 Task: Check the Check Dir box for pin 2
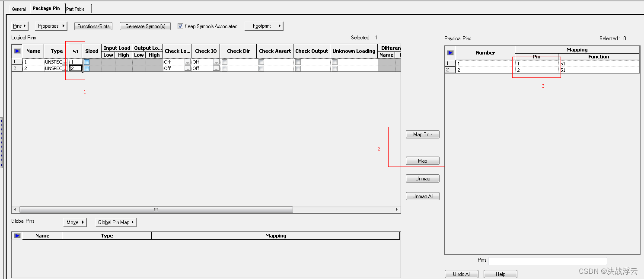(224, 68)
